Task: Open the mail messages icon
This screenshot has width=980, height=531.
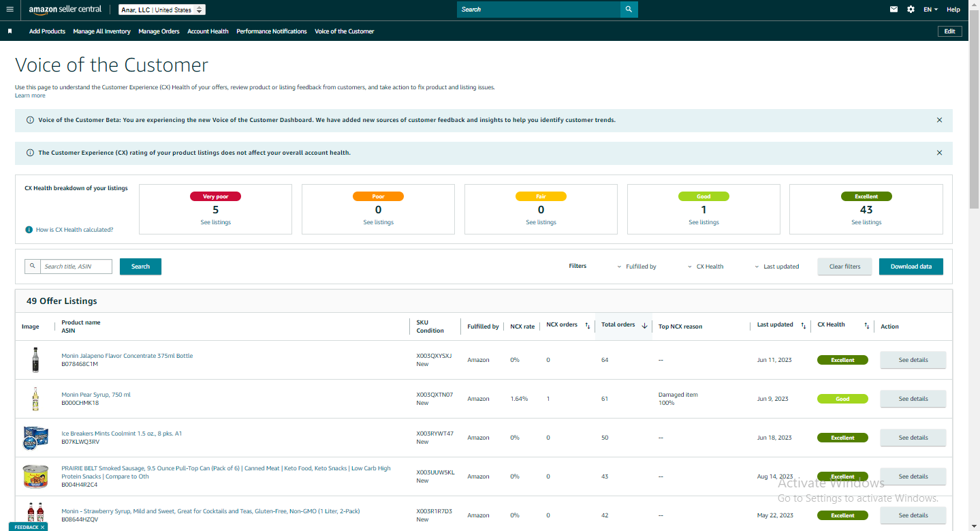Action: pyautogui.click(x=894, y=10)
